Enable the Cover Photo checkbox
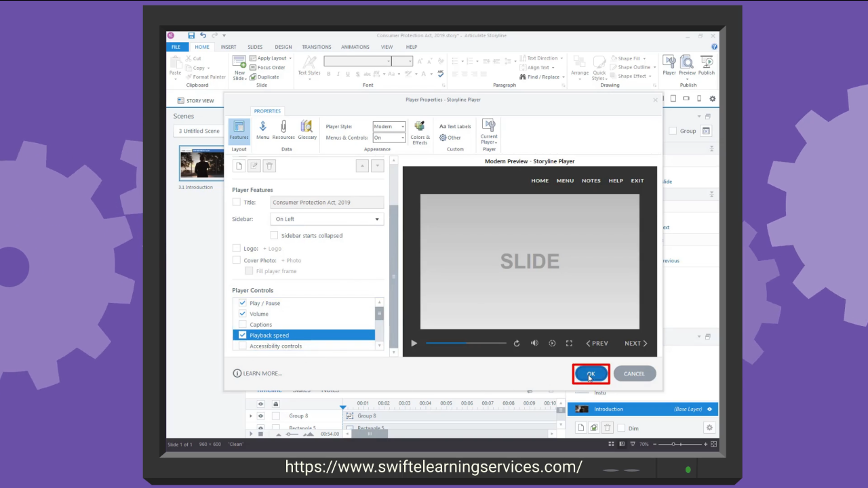Image resolution: width=868 pixels, height=488 pixels. click(237, 260)
